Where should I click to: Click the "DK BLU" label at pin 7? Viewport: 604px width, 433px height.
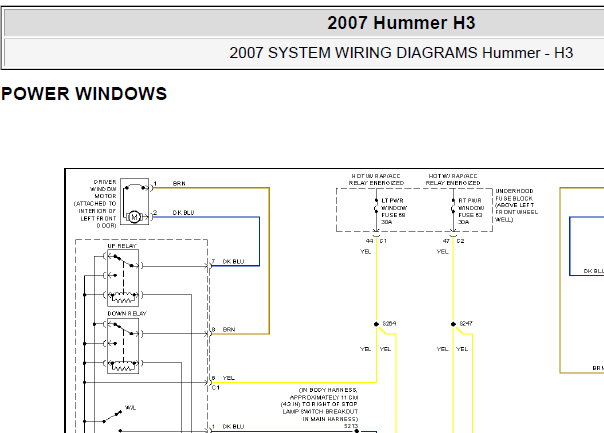(233, 262)
